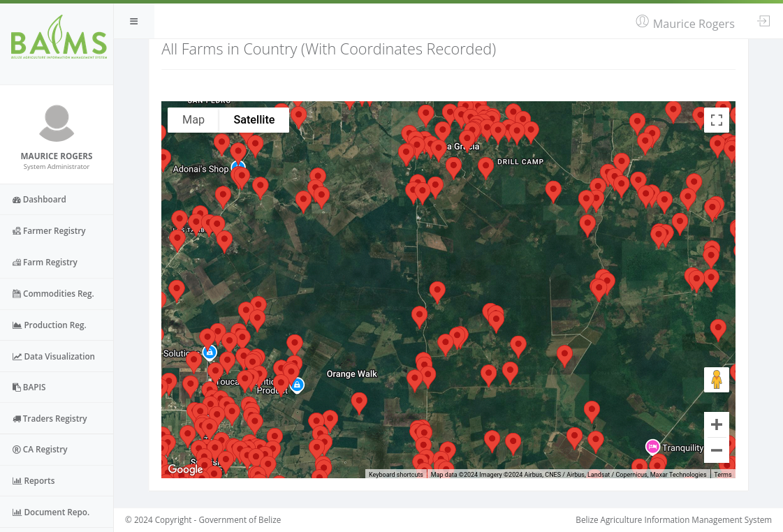Click the Commodities Reg. calendar icon
Image resolution: width=783 pixels, height=532 pixels.
click(17, 294)
